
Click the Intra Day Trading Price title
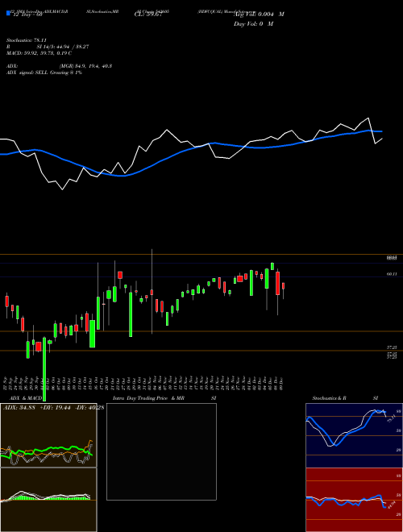140,398
